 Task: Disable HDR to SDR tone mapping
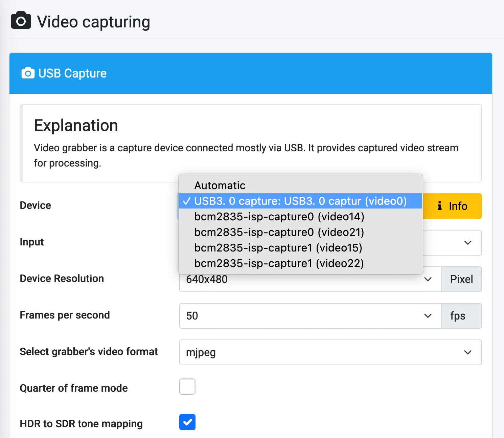tap(187, 422)
